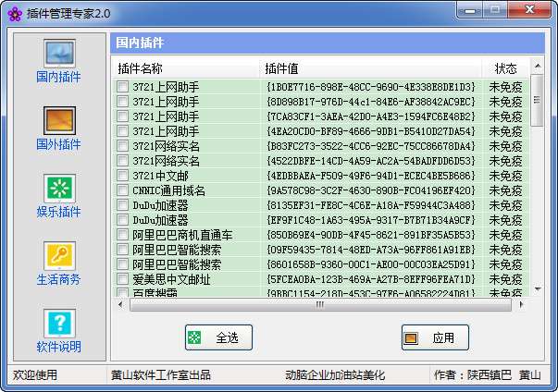Click horizontal scrollbar left arrow
The image size is (558, 392).
pyautogui.click(x=120, y=304)
